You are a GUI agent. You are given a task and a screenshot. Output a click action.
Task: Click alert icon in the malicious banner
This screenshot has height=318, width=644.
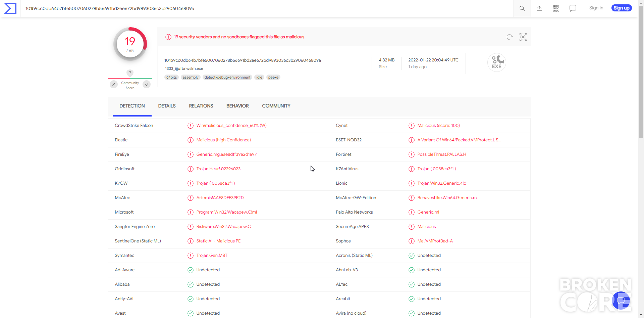pos(168,37)
